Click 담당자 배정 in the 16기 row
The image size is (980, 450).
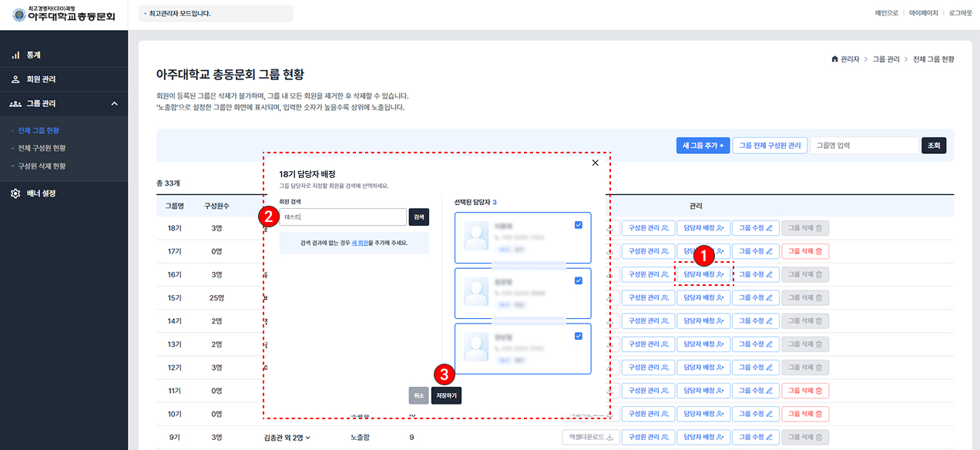click(703, 274)
